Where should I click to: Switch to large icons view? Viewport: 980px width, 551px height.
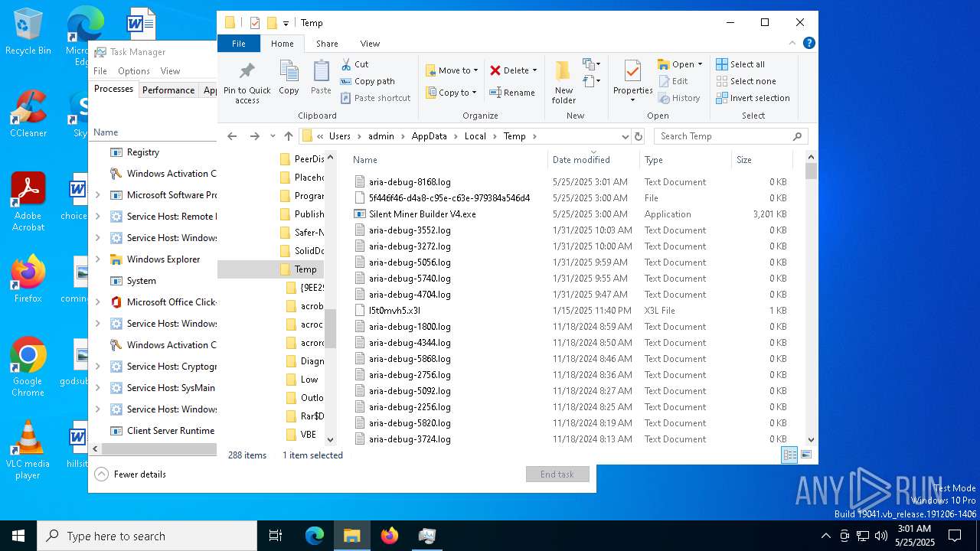tap(805, 455)
